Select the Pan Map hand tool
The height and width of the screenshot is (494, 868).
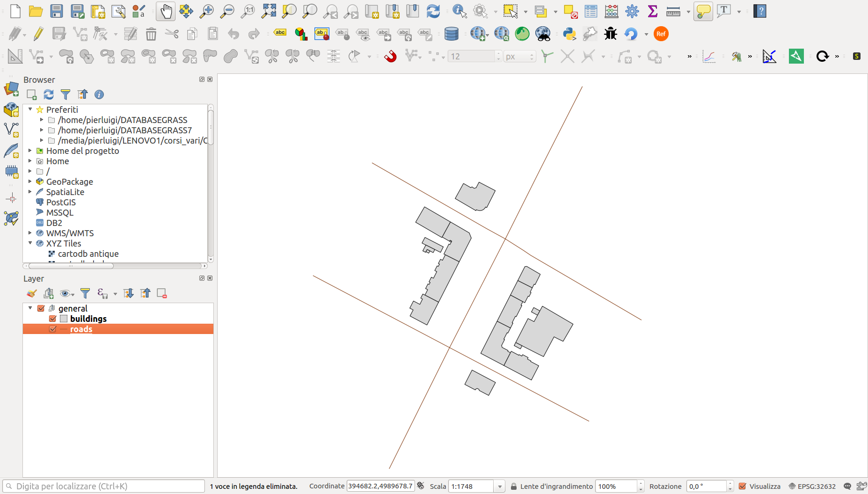pyautogui.click(x=166, y=11)
